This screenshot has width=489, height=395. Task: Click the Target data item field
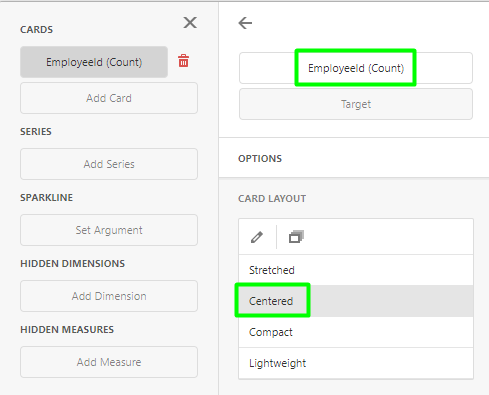(x=356, y=104)
